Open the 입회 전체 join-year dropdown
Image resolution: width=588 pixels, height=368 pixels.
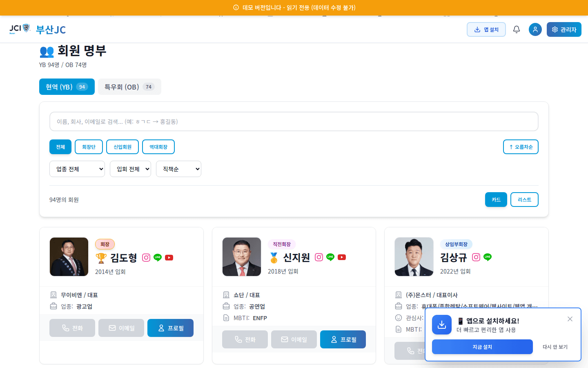130,168
